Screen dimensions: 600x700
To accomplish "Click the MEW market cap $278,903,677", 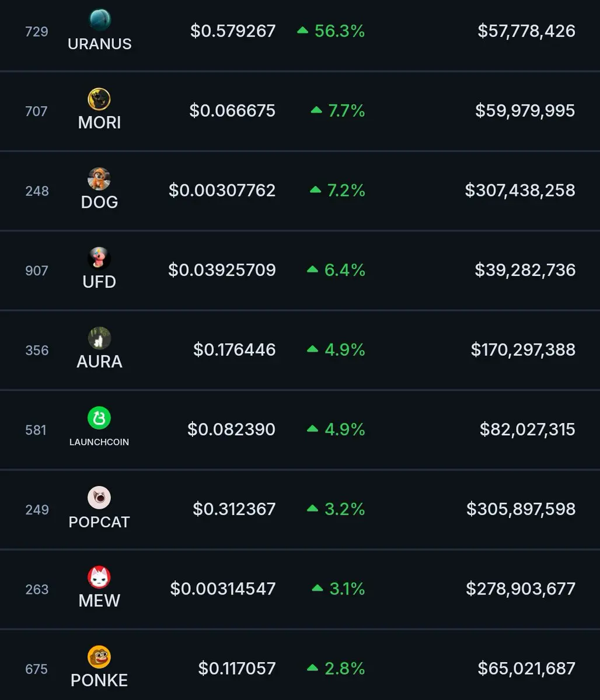I will (521, 589).
